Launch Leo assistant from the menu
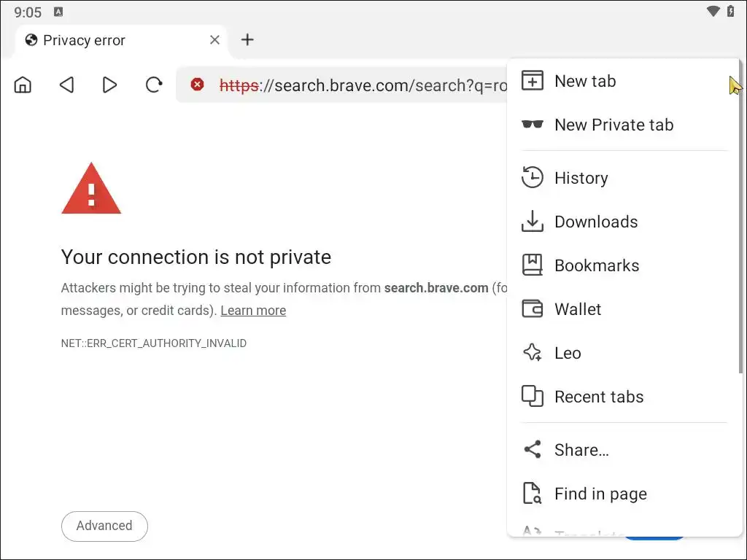The image size is (747, 560). click(623, 354)
